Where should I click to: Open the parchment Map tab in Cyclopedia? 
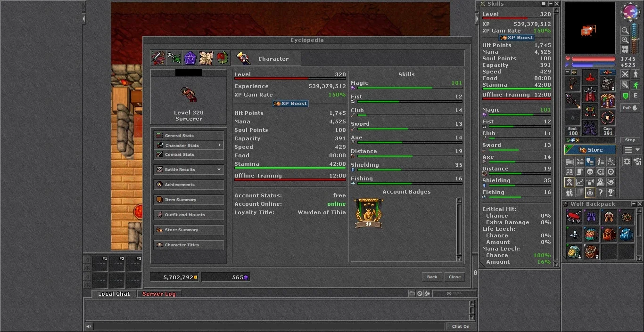pyautogui.click(x=206, y=58)
